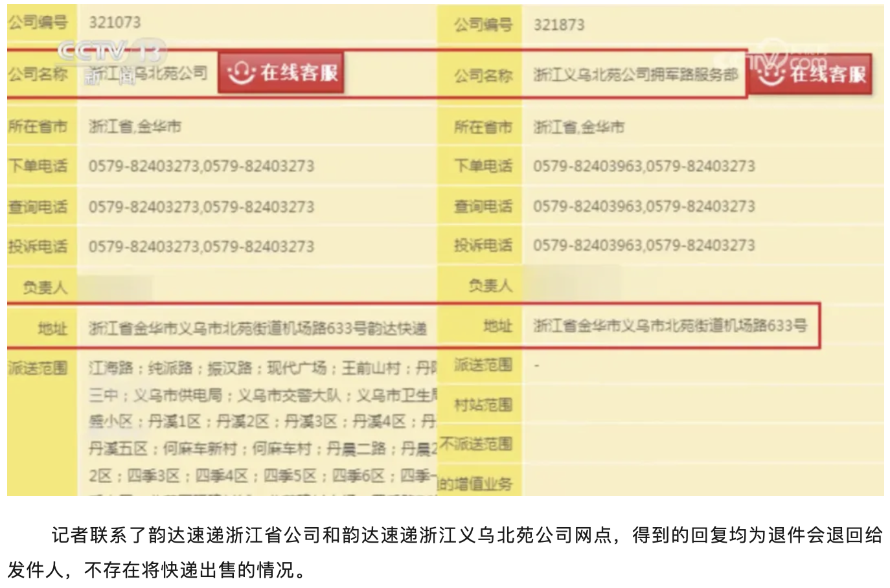
Task: Select 浙江省,金华市 value in the right table
Action: pyautogui.click(x=578, y=127)
